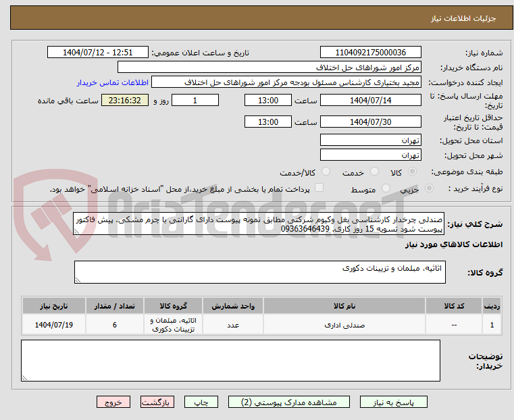Click the تعداد / مقدار column header
514x420 pixels.
pyautogui.click(x=114, y=306)
